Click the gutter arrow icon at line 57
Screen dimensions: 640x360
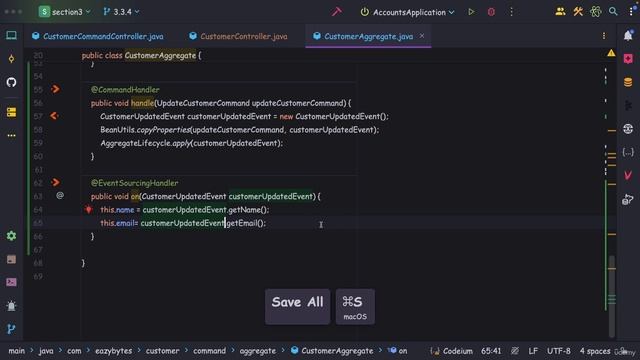coord(54,116)
